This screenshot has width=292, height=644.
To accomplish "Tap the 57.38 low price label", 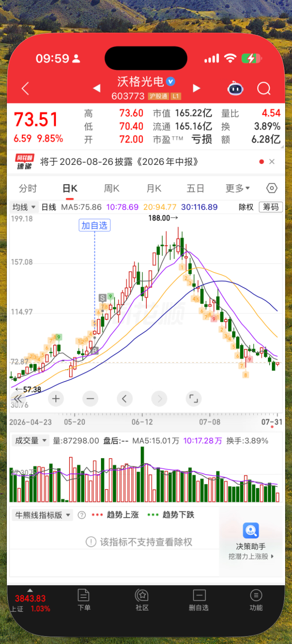I will click(x=27, y=389).
